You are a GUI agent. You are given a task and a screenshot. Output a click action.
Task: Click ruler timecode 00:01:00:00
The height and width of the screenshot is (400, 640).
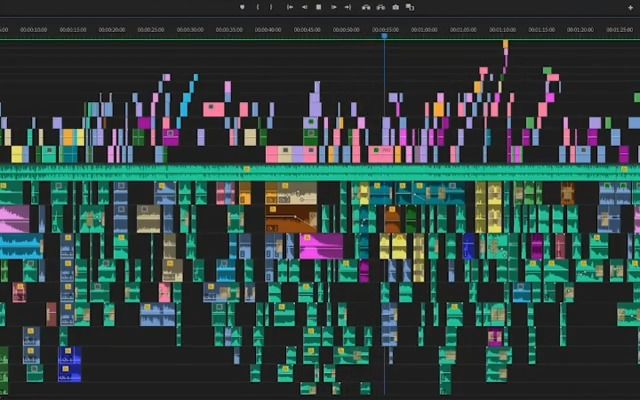pos(424,30)
